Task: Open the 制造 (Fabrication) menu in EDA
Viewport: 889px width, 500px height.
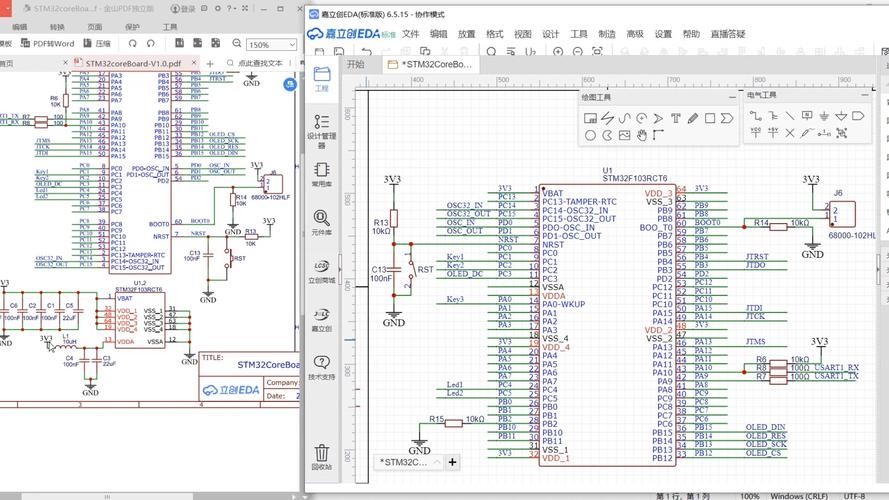Action: tap(607, 34)
